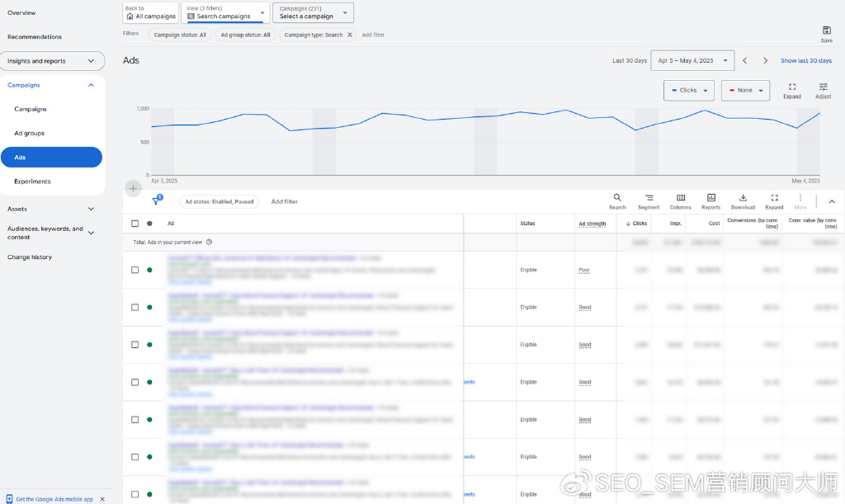Check the third ad row checkbox
This screenshot has width=845, height=504.
click(135, 345)
